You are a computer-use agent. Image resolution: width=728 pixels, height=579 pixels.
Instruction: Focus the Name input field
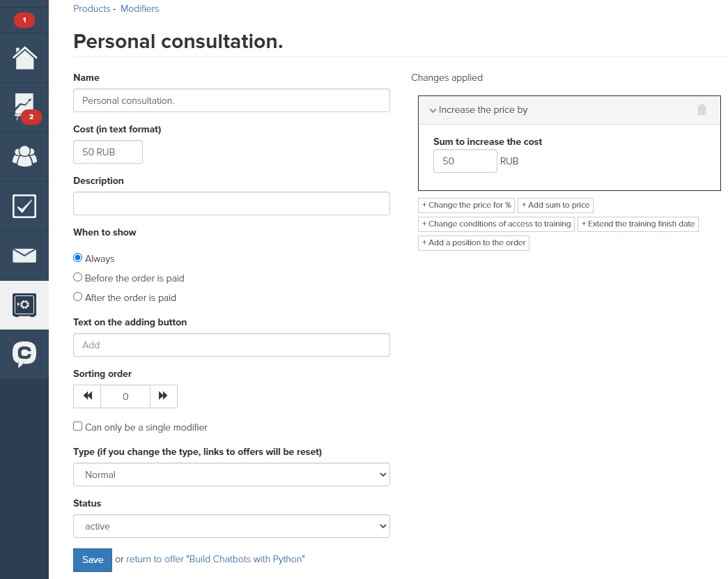point(231,100)
